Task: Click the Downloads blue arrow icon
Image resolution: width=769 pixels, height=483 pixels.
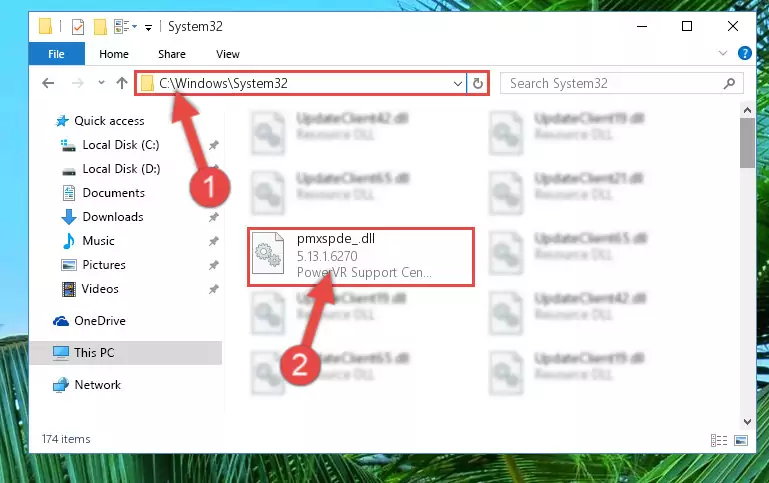Action: point(69,217)
